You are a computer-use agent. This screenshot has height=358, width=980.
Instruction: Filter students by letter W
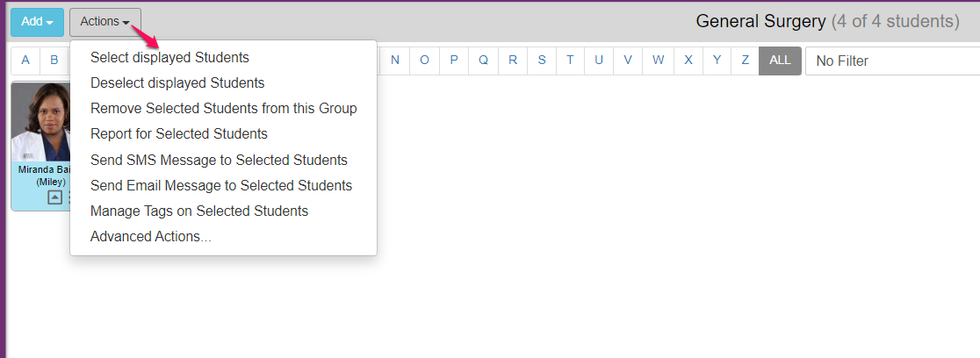click(658, 61)
